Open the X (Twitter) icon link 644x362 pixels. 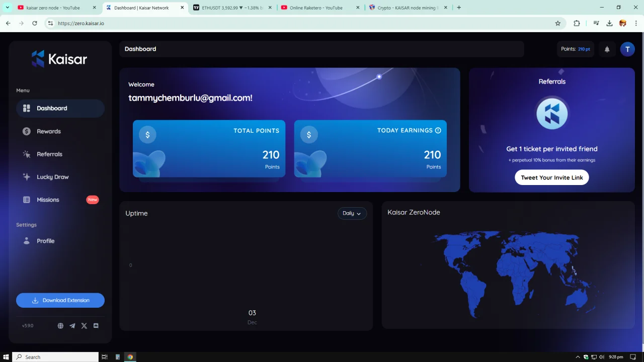84,326
